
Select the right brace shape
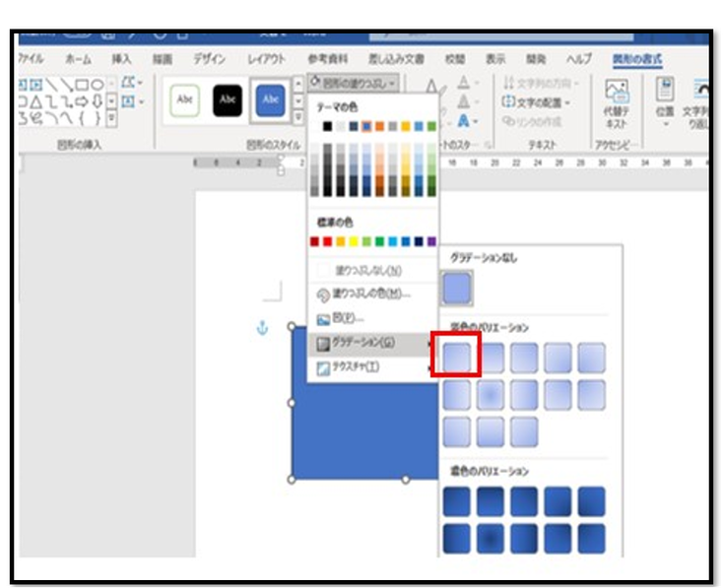[x=98, y=118]
